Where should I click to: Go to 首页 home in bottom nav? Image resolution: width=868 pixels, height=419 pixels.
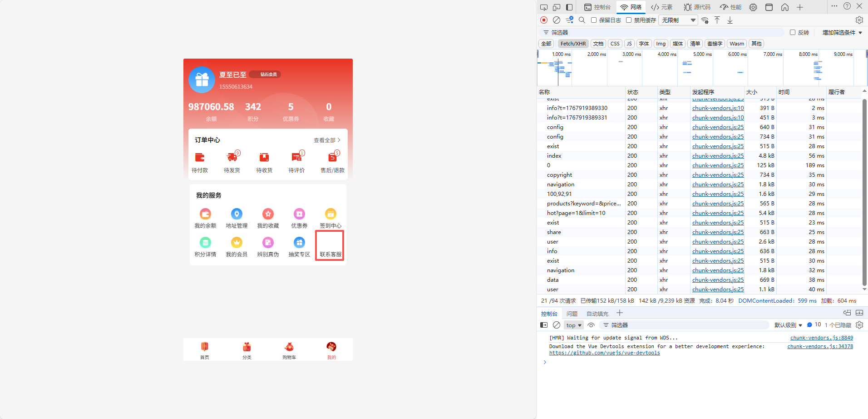click(205, 350)
